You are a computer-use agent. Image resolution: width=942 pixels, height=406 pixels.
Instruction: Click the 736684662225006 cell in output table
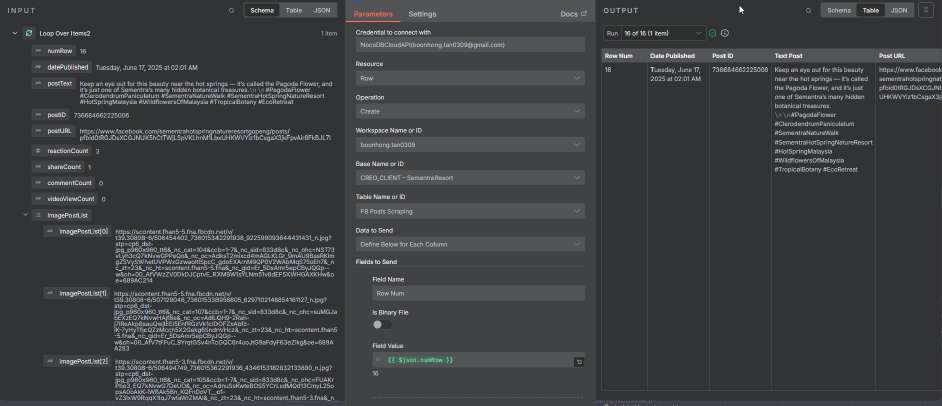click(740, 70)
